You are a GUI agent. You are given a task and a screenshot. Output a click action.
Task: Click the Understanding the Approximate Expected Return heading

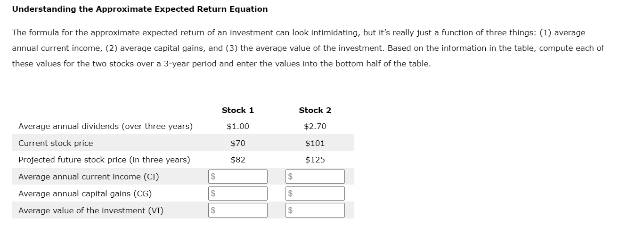(x=140, y=9)
